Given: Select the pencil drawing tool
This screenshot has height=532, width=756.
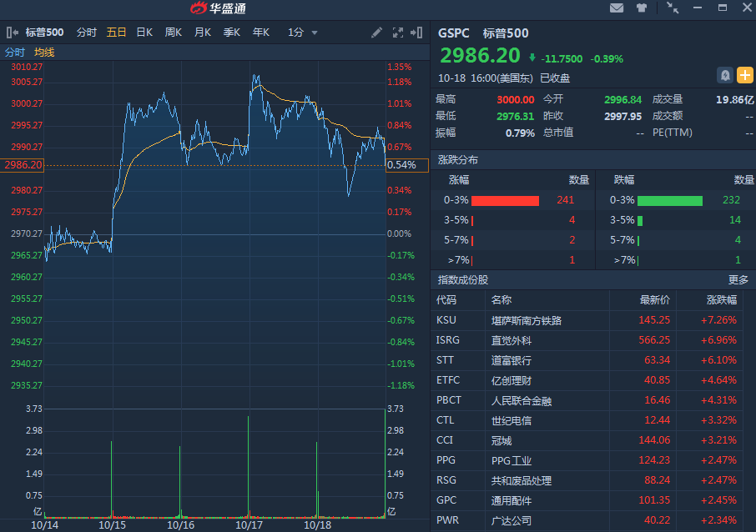Looking at the screenshot, I should (x=377, y=33).
